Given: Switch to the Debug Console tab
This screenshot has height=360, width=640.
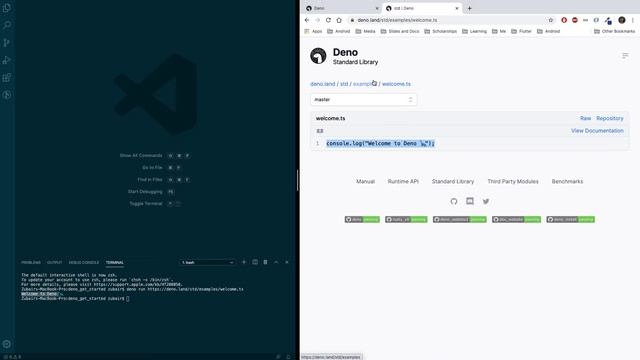Looking at the screenshot, I should coord(84,262).
